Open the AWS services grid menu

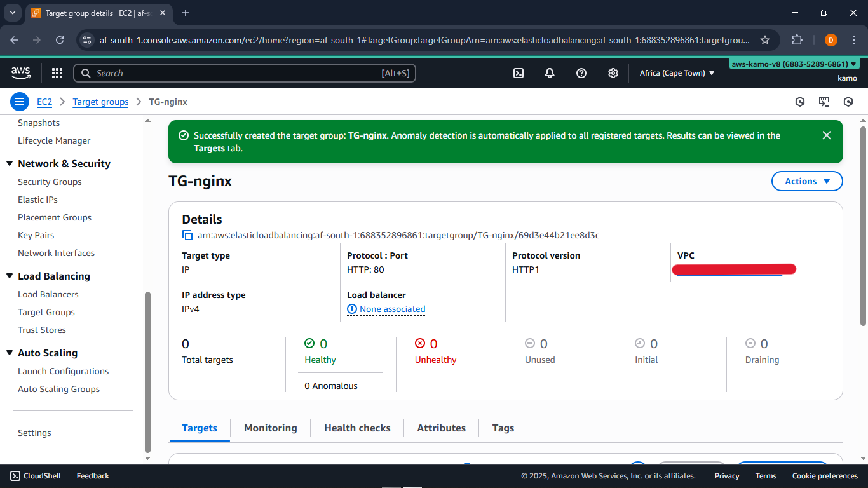point(57,73)
